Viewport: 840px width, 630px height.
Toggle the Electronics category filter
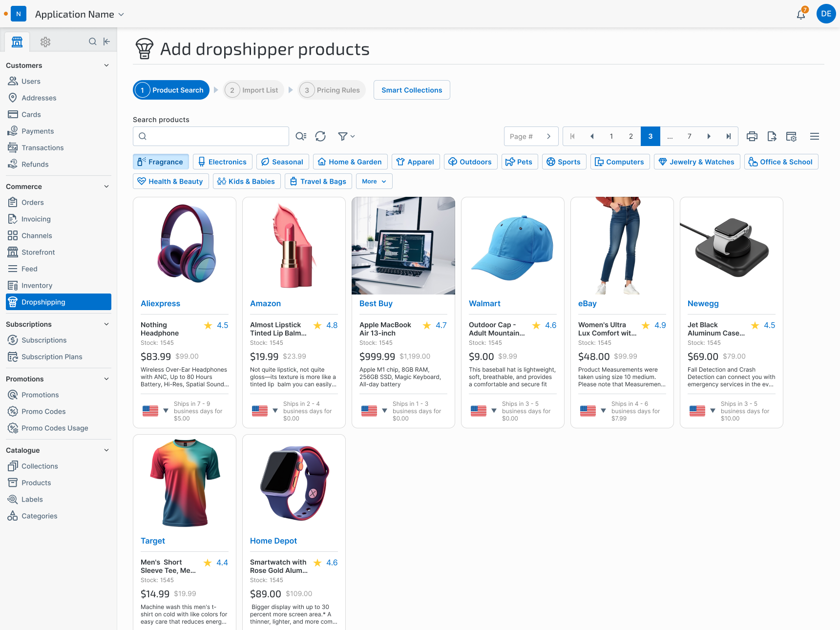[x=223, y=162]
